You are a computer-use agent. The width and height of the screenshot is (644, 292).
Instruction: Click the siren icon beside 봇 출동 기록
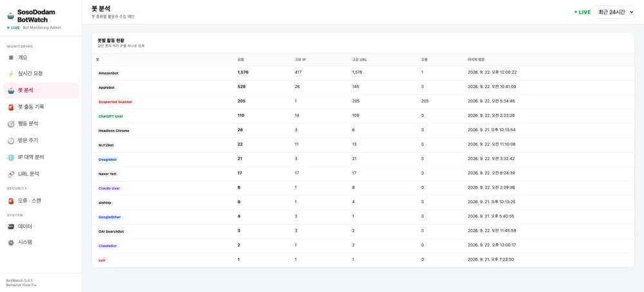[11, 107]
